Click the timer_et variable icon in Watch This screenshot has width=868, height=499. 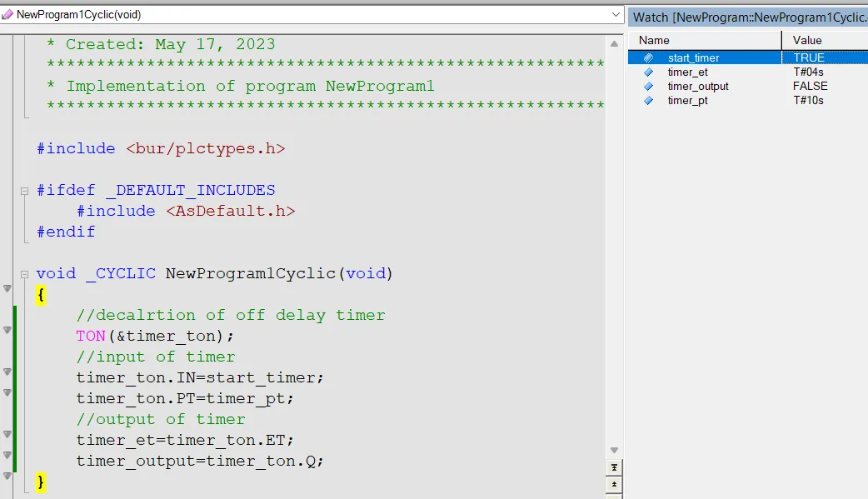[x=649, y=72]
